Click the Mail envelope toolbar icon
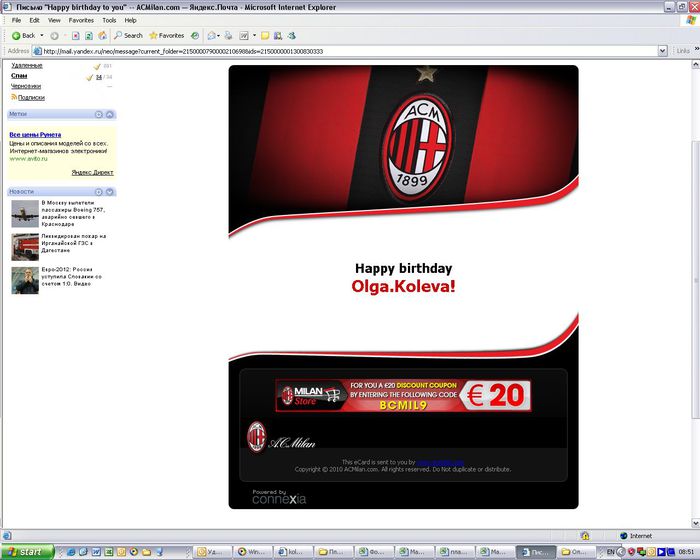Viewport: 700px width, 560px height. tap(212, 36)
